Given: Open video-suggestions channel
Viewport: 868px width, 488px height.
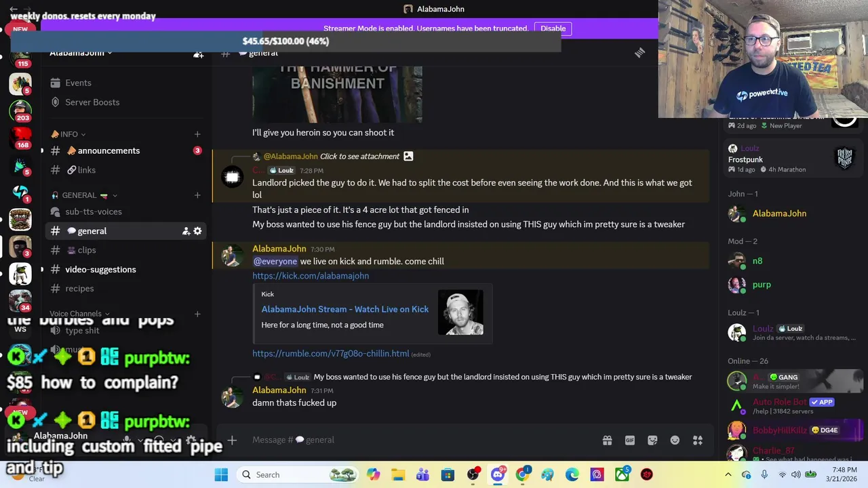Looking at the screenshot, I should click(126, 269).
